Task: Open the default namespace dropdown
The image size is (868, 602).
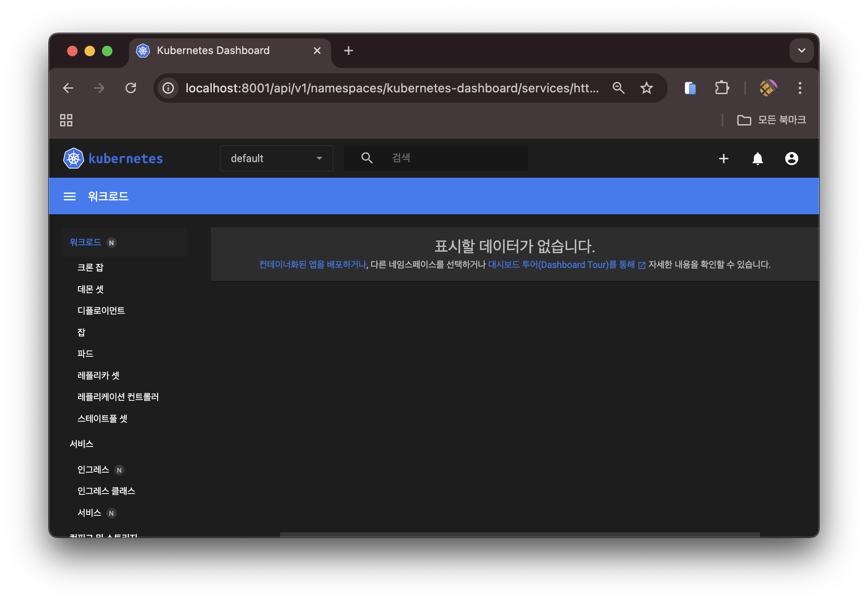Action: (276, 159)
